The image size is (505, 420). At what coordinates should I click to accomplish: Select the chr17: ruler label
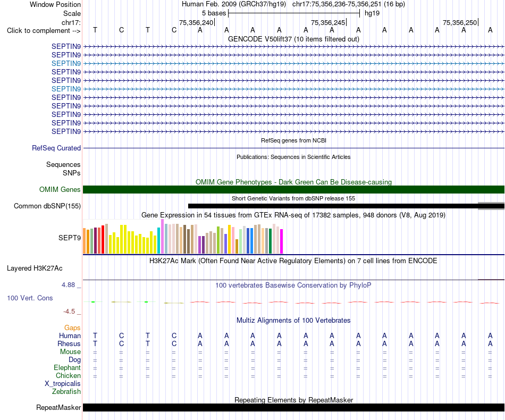coord(71,22)
